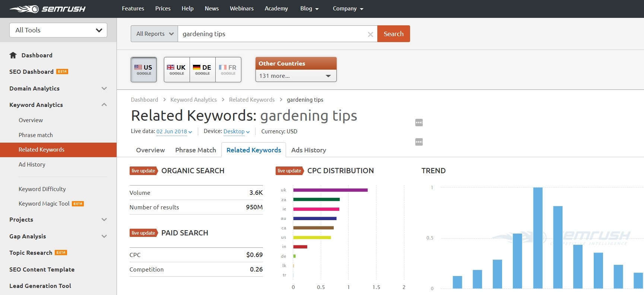
Task: Open Keyword Magic Tool link
Action: [44, 204]
